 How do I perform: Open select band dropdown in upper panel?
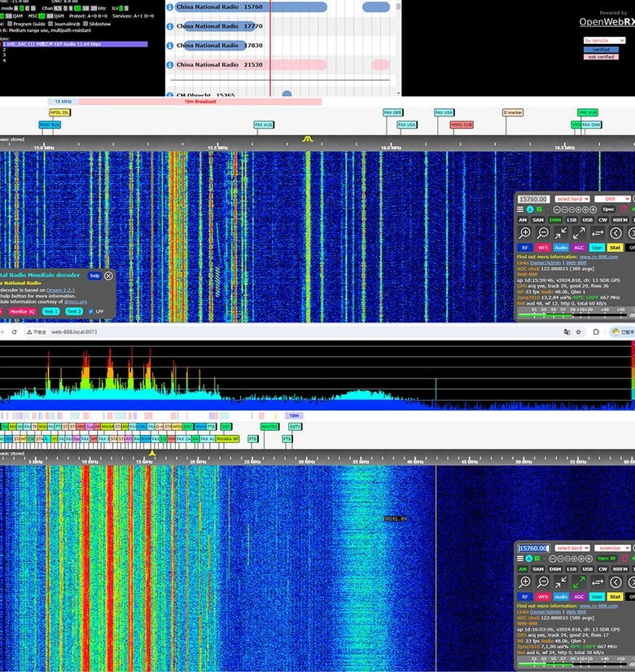[x=571, y=199]
